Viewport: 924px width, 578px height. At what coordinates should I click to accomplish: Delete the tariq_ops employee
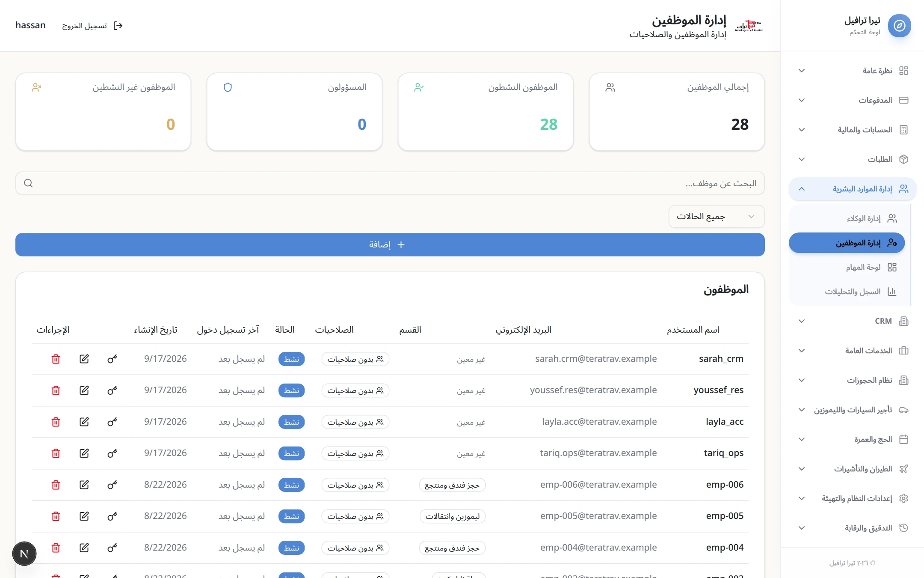tap(56, 453)
